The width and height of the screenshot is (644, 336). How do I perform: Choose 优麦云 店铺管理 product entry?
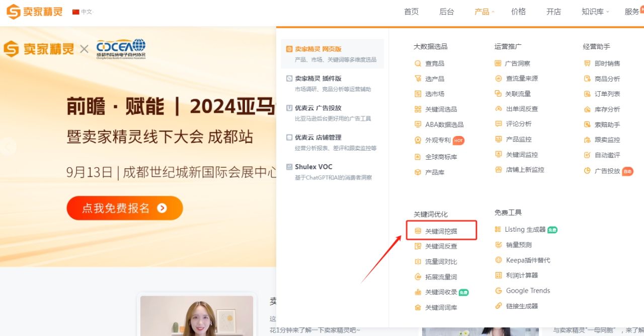(x=332, y=143)
